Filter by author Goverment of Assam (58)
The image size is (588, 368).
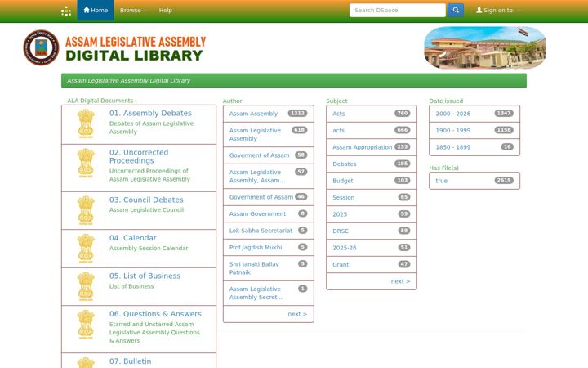[259, 155]
